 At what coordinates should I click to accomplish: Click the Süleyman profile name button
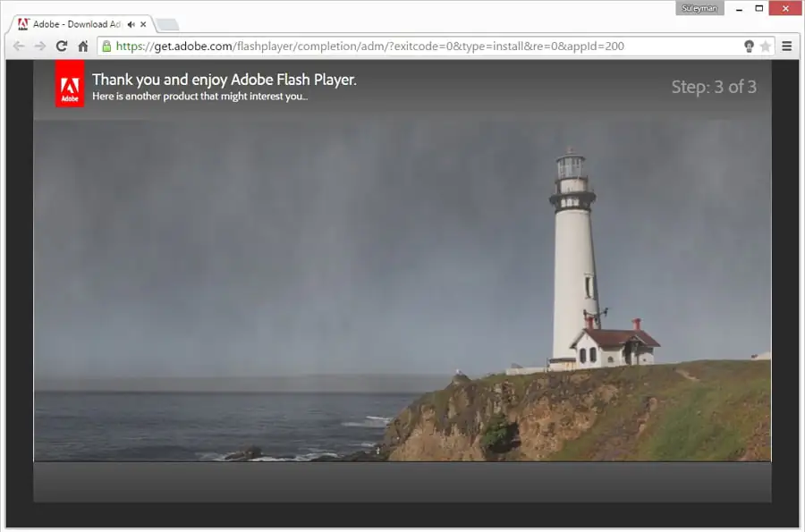699,7
